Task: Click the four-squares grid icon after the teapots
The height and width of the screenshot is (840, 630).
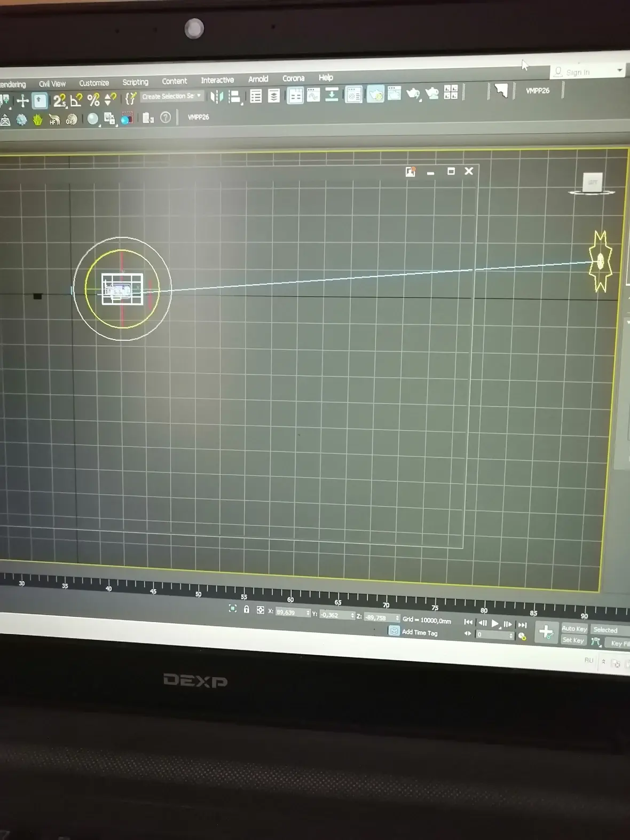Action: pyautogui.click(x=451, y=92)
